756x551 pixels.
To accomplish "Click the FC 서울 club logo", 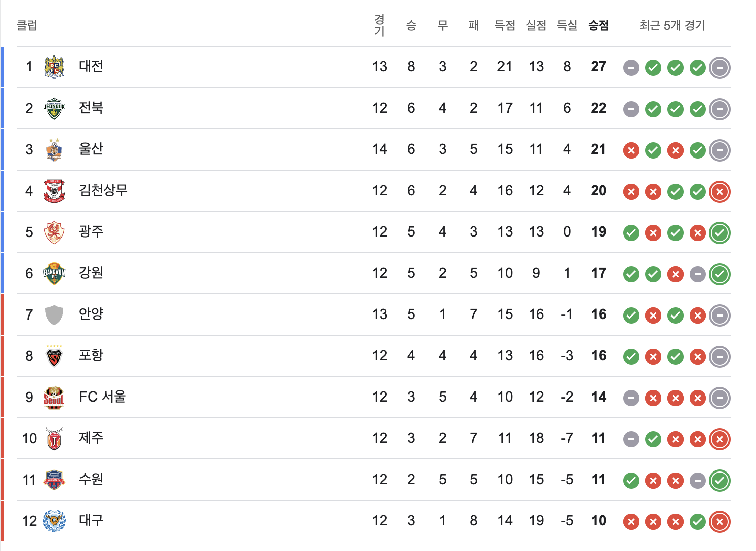I will [x=54, y=397].
